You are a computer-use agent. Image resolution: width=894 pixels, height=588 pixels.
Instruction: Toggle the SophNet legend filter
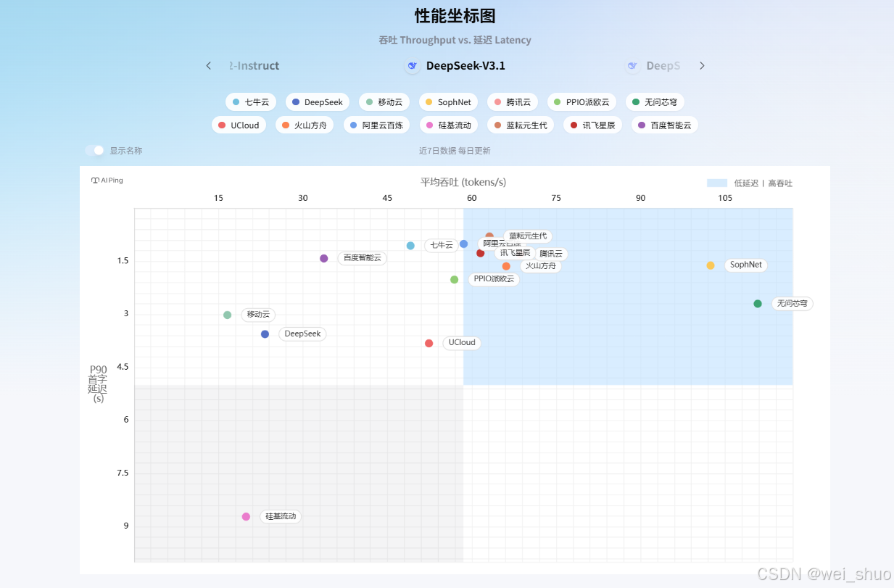coord(449,102)
